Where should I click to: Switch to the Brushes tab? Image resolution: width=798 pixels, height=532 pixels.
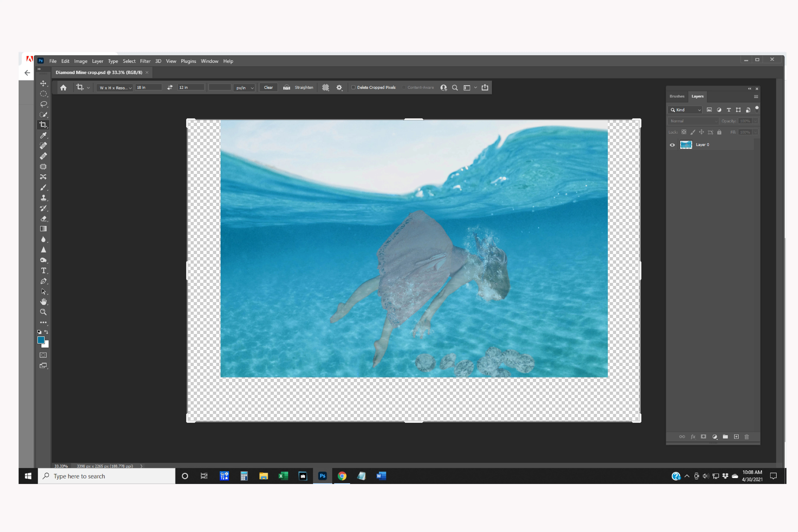pos(677,96)
